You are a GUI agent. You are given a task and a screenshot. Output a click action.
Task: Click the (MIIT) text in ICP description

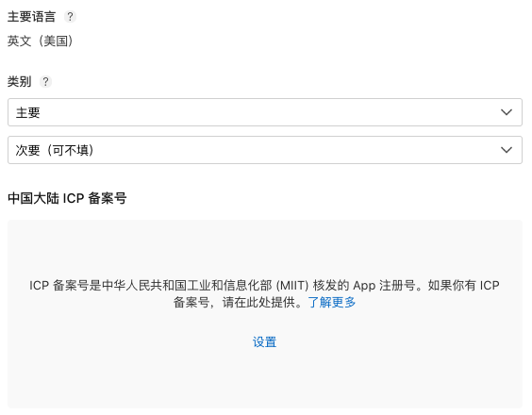tap(291, 286)
